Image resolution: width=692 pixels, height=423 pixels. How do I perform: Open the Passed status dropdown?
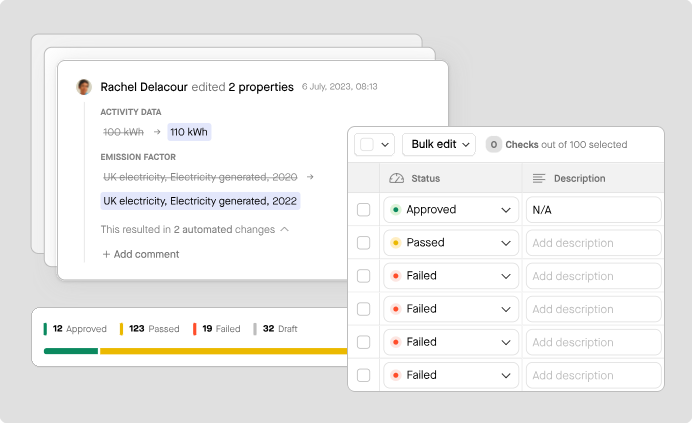pos(451,243)
